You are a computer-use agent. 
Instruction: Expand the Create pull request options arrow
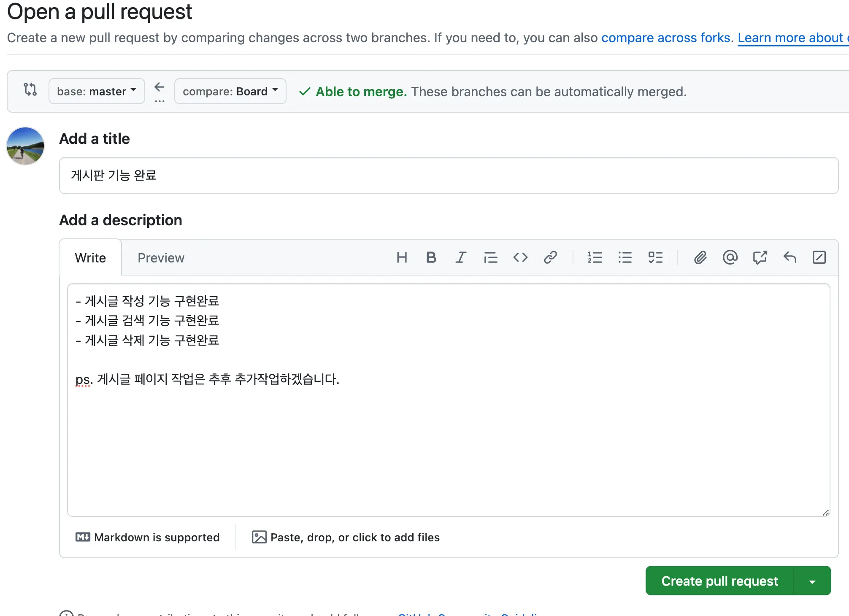(x=812, y=581)
